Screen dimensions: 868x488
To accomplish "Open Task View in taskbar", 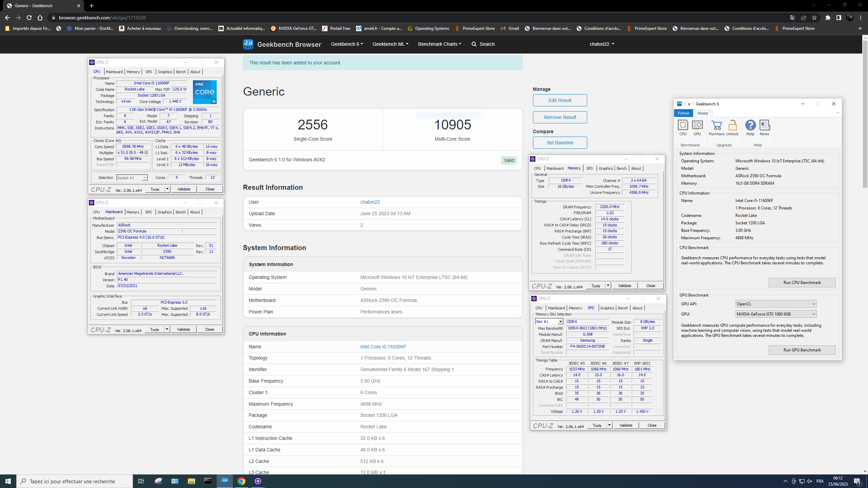I will [x=141, y=481].
